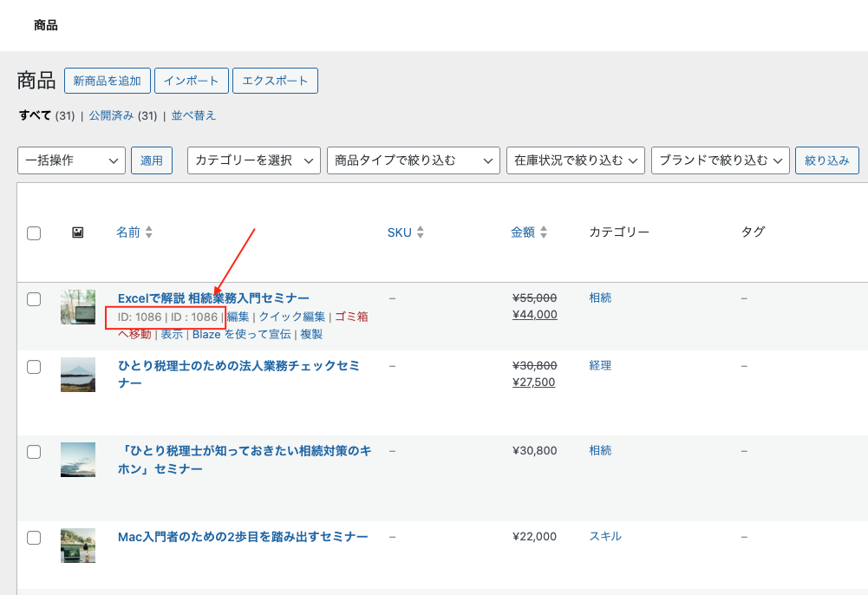Screen dimensions: 868x595
Task: Open the 相続 category link in first row
Action: pos(600,297)
